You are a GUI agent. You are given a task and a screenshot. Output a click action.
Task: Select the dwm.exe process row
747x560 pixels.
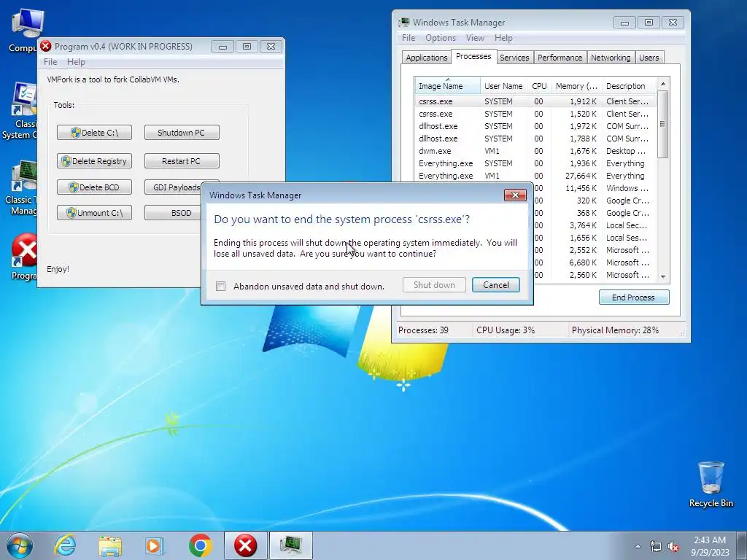coord(535,151)
